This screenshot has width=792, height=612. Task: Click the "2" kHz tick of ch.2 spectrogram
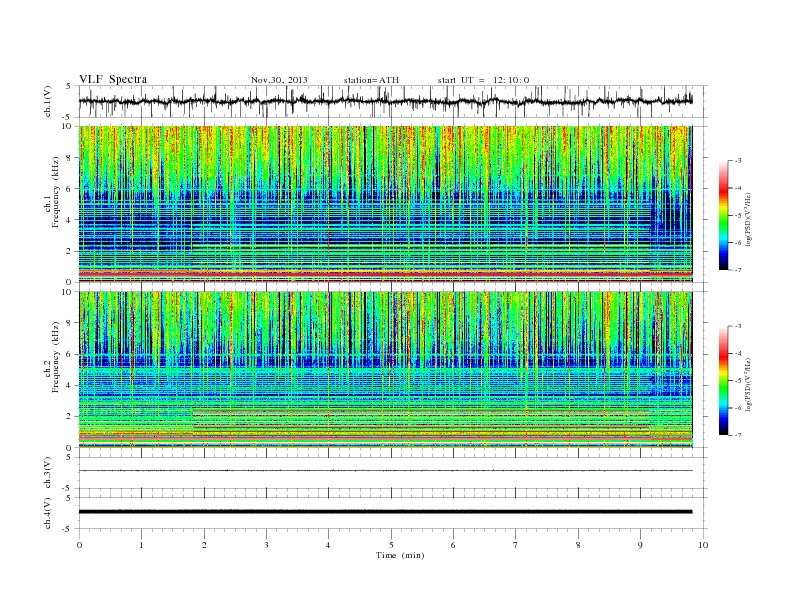[69, 417]
